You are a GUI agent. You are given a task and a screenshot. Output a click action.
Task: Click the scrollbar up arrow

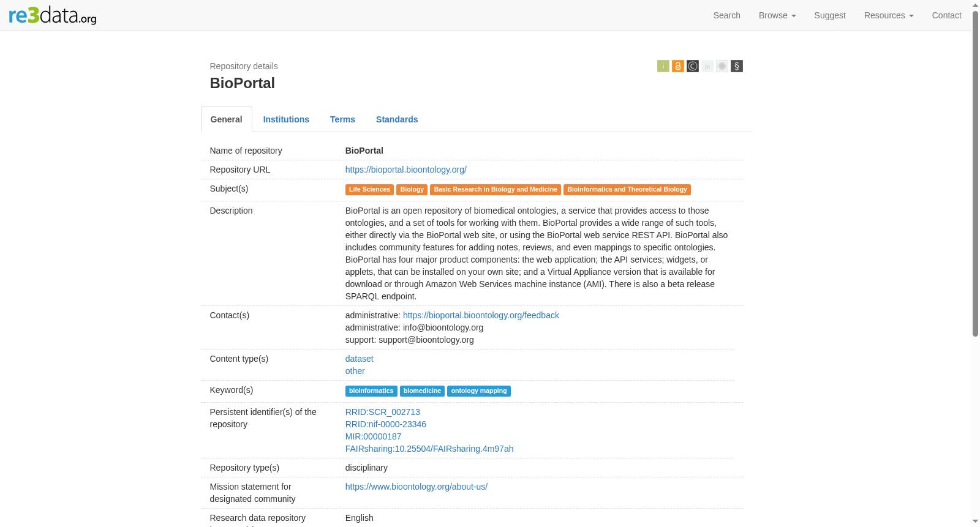click(976, 5)
